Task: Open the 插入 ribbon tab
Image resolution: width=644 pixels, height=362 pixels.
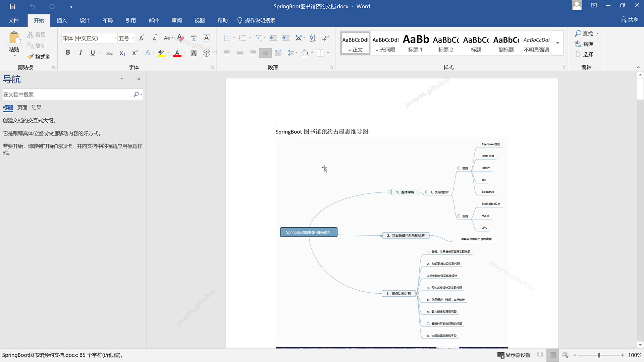Action: pyautogui.click(x=61, y=20)
